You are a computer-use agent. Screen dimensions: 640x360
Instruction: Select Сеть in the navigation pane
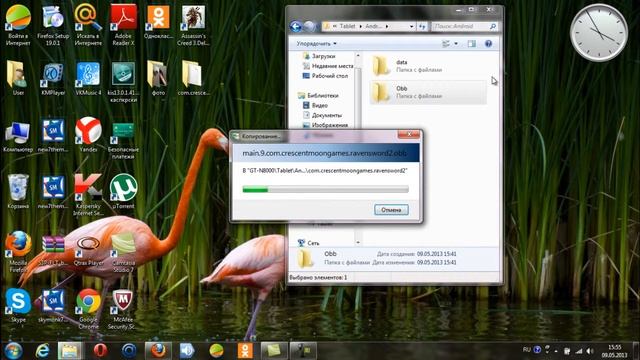pos(309,243)
